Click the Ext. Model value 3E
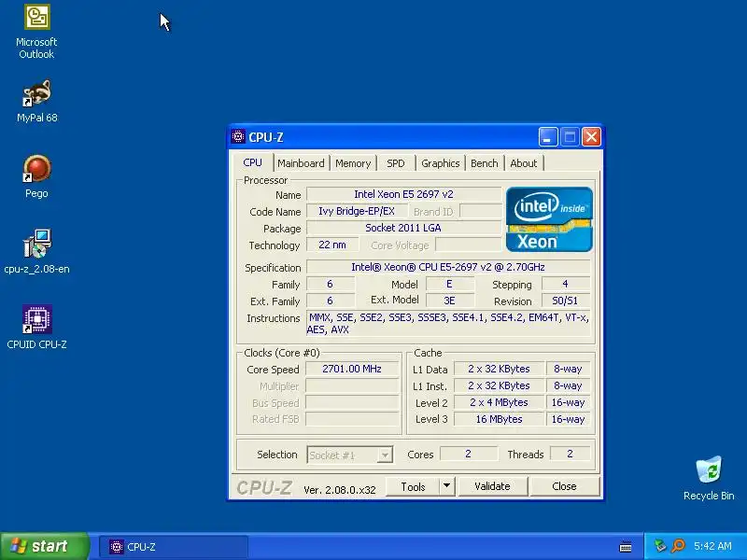 [x=449, y=301]
